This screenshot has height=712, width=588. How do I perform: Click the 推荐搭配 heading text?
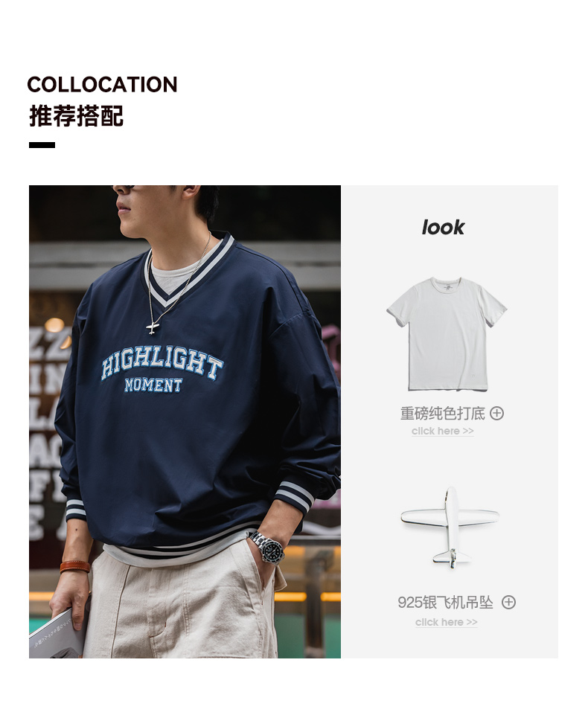(x=77, y=116)
